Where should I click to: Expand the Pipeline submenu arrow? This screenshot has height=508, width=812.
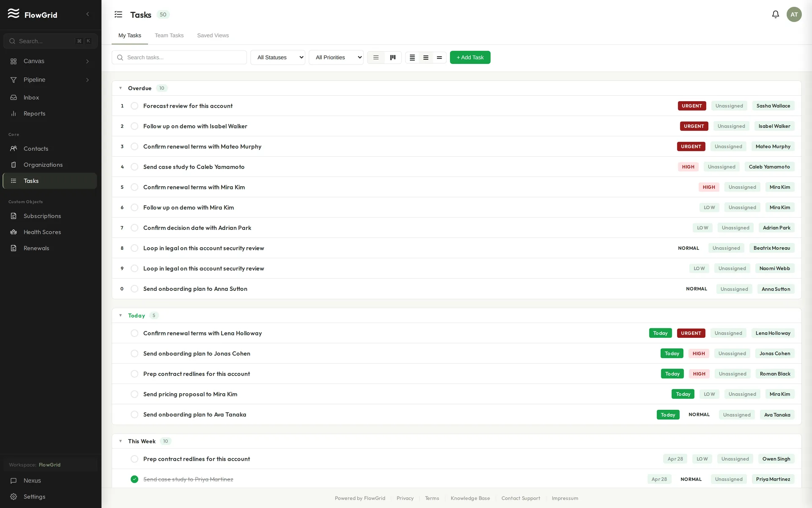[x=88, y=80]
